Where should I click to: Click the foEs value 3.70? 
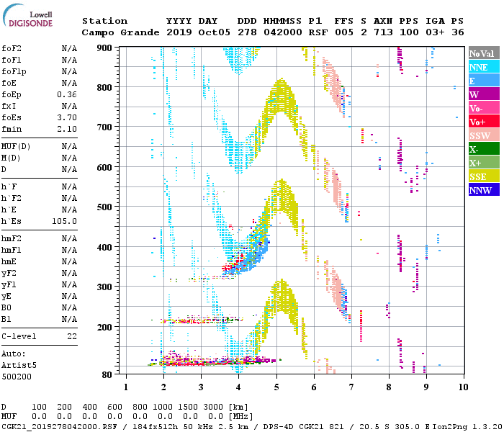67,117
